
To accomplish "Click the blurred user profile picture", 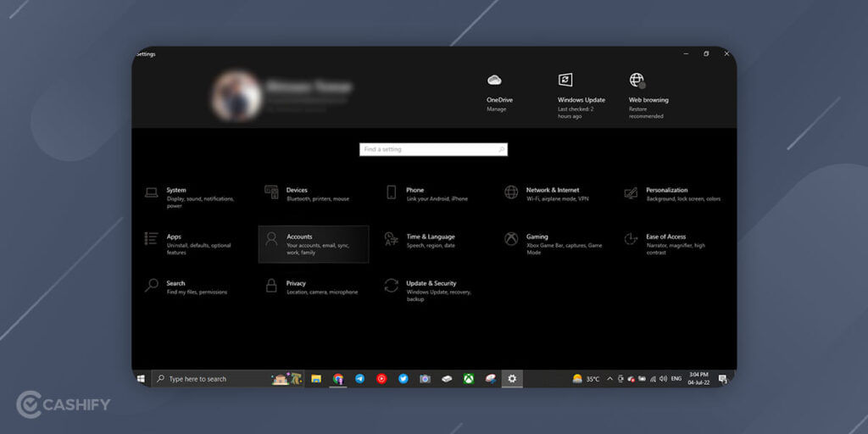I will 236,95.
